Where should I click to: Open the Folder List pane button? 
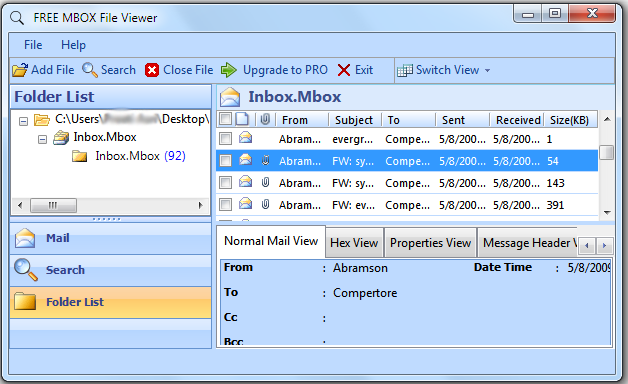111,302
